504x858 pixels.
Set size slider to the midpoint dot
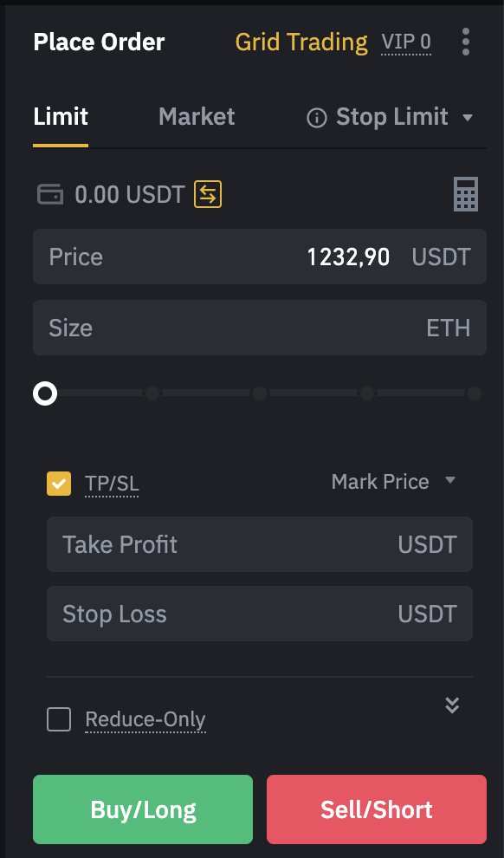[x=260, y=393]
